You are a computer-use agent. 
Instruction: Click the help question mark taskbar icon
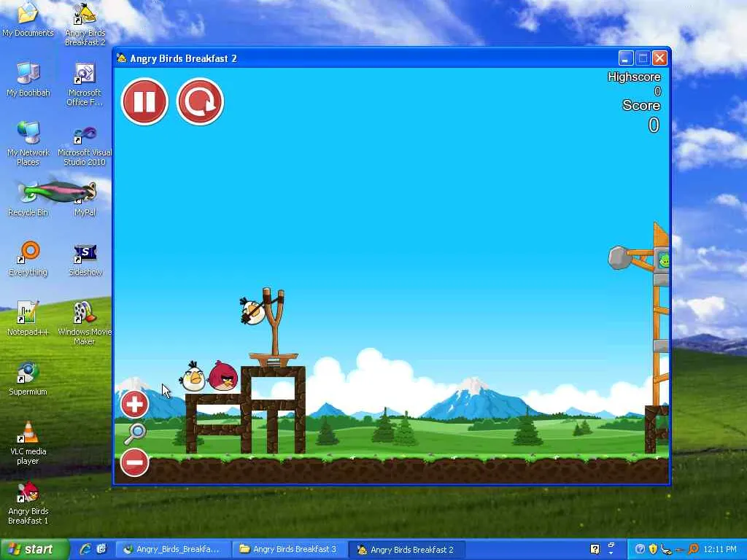[595, 549]
